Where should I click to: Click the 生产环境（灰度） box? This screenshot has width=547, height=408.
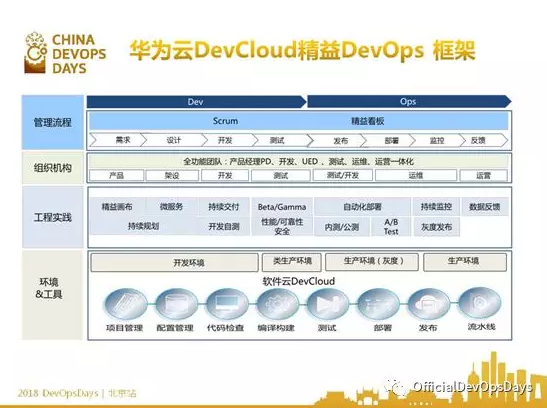[372, 262]
